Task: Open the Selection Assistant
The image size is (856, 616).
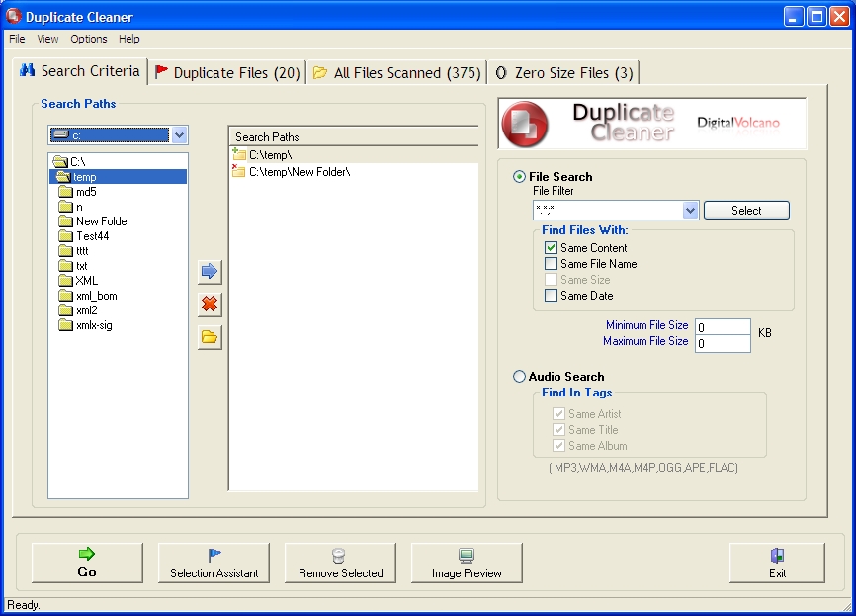Action: [x=214, y=563]
